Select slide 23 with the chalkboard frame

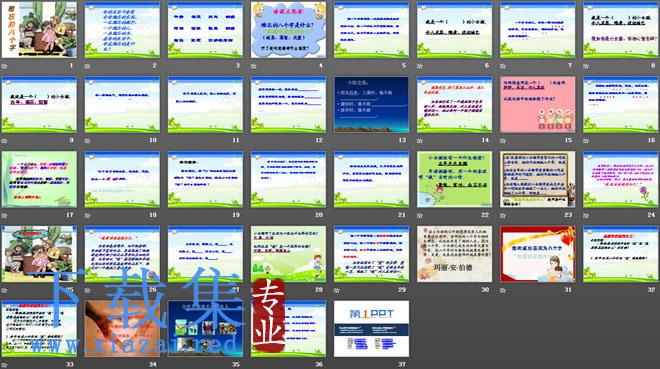tap(538, 179)
